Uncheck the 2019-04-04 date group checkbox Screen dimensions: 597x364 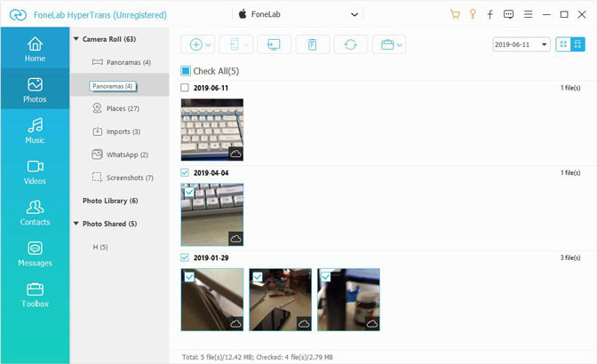coord(185,173)
